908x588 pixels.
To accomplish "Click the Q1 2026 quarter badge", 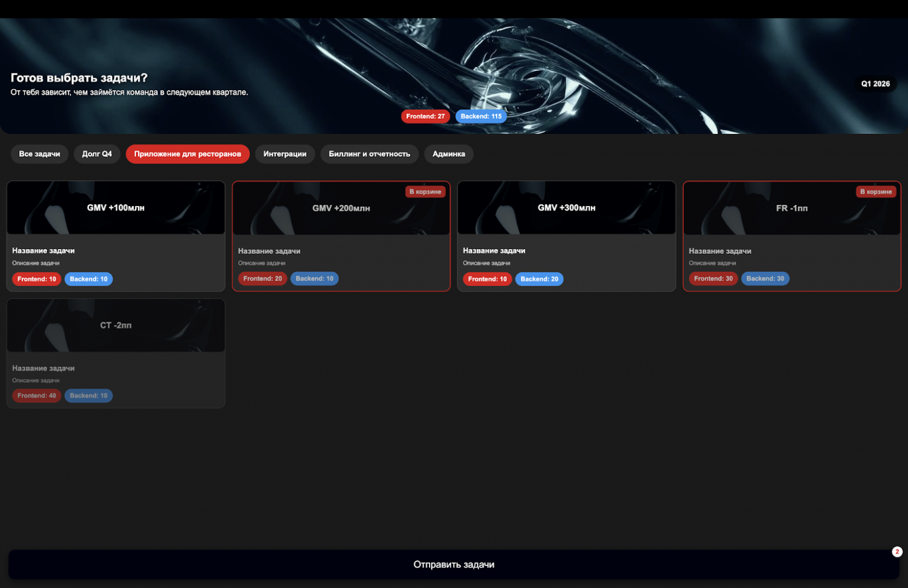I will 875,84.
